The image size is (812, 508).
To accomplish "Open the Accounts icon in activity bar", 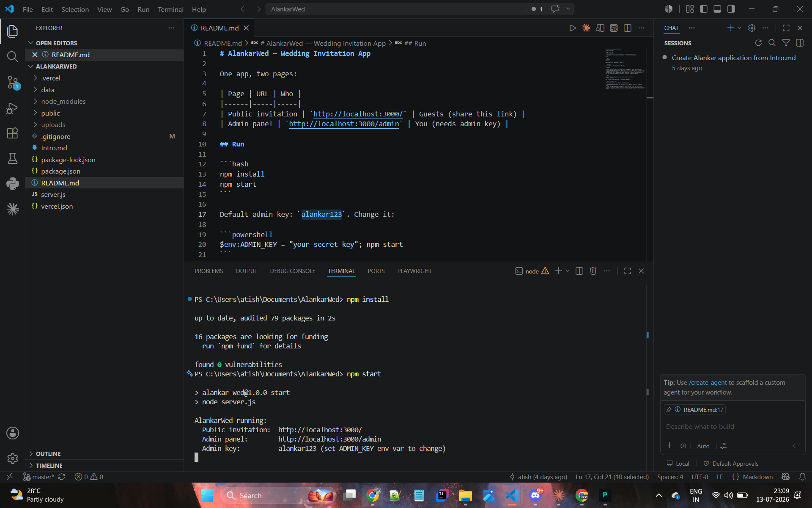I will click(12, 433).
